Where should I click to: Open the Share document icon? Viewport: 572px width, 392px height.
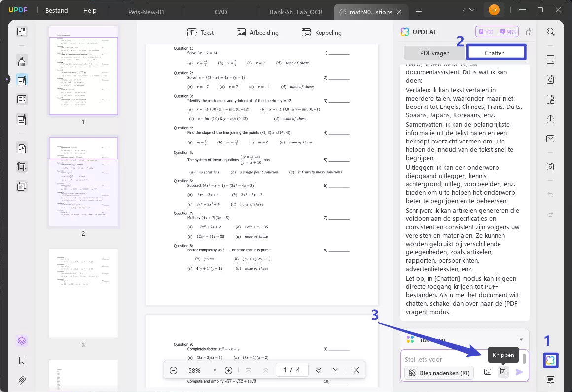click(x=551, y=119)
